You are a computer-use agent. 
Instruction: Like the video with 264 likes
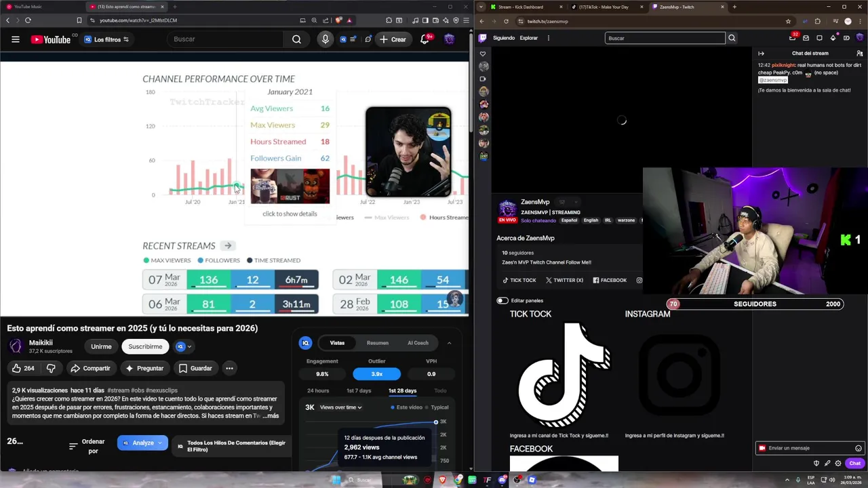[x=23, y=368]
